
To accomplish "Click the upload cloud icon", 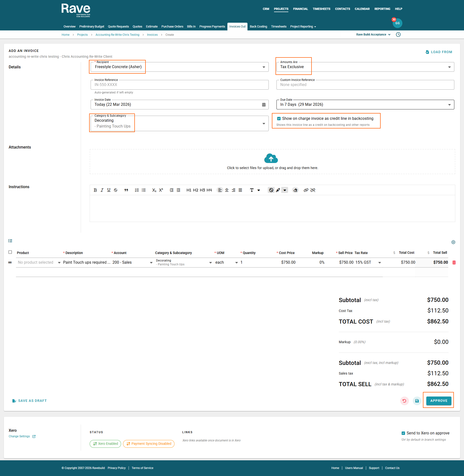I will pyautogui.click(x=271, y=158).
